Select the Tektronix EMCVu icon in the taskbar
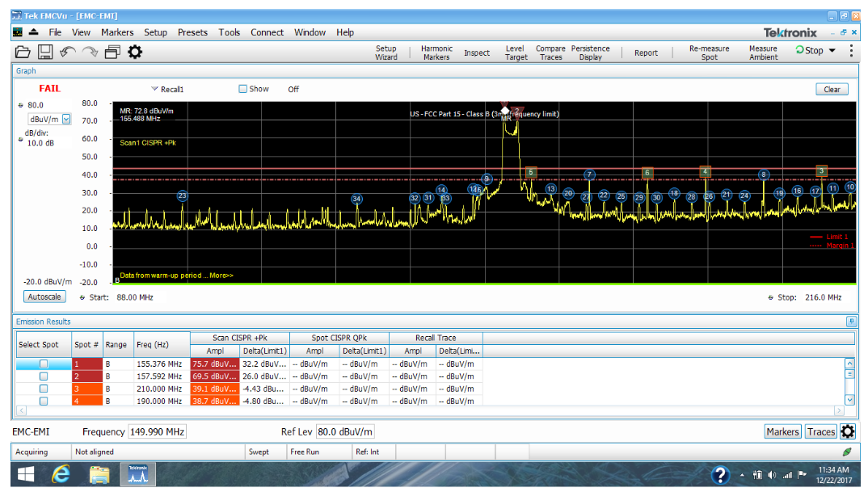Viewport: 868px width, 492px height. [x=137, y=474]
